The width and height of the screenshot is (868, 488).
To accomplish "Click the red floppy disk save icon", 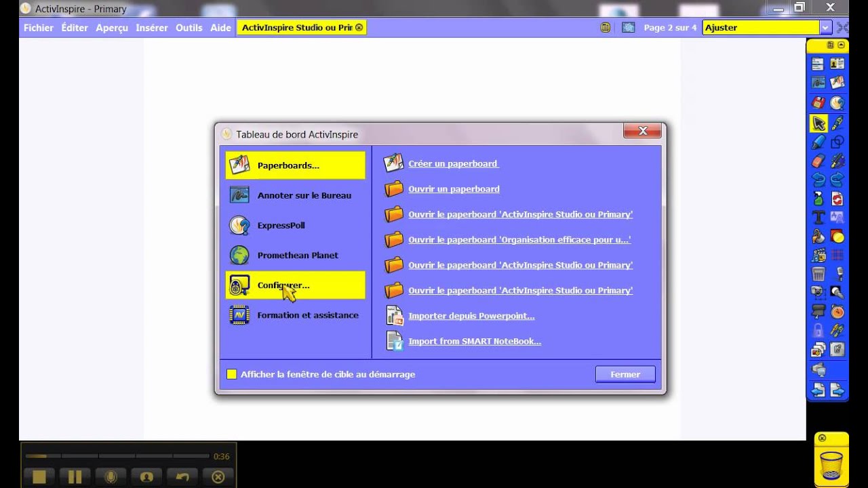I will (818, 103).
